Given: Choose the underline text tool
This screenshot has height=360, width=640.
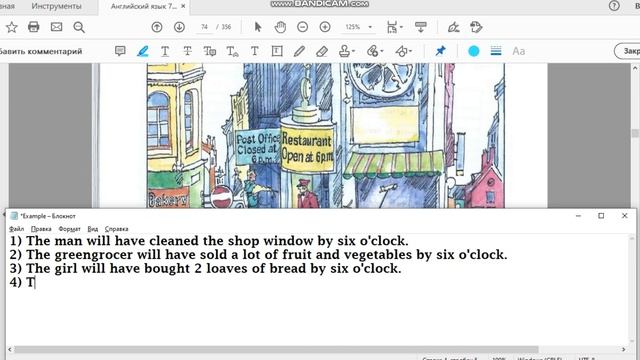Looking at the screenshot, I should coord(165,51).
